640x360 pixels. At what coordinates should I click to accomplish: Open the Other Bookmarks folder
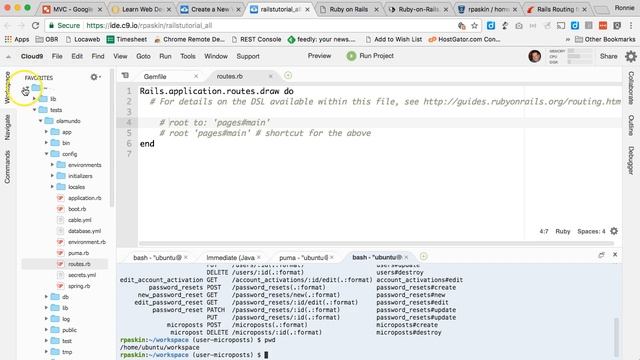click(605, 40)
